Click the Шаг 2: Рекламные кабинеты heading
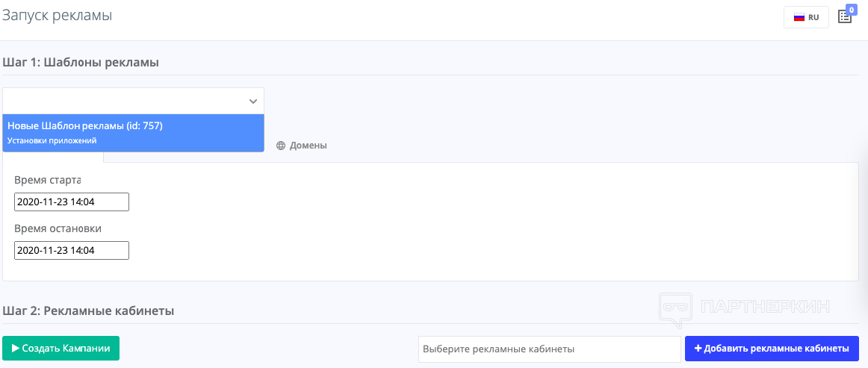This screenshot has height=368, width=868. 89,311
